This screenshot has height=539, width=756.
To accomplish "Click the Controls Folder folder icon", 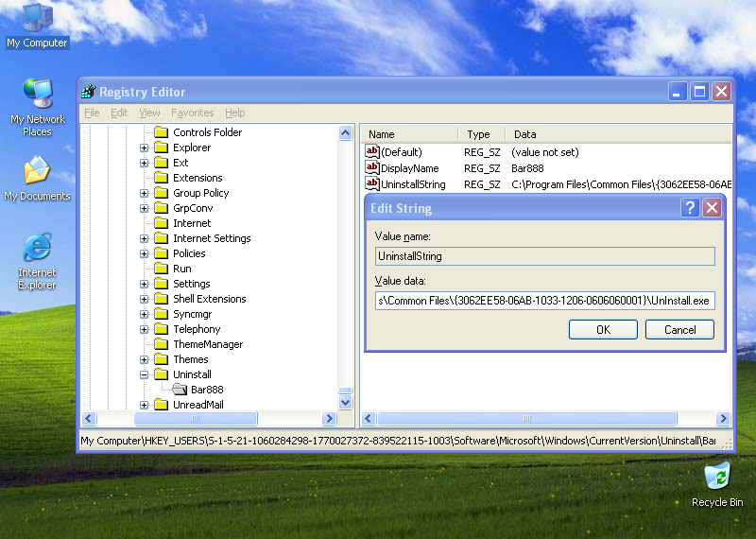I will pyautogui.click(x=161, y=131).
